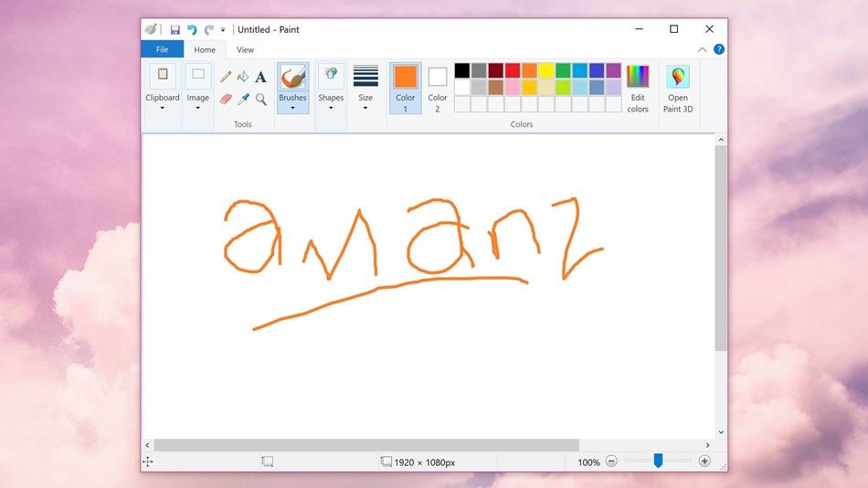Select Color 1 foreground button
This screenshot has height=488, width=868.
click(x=405, y=88)
